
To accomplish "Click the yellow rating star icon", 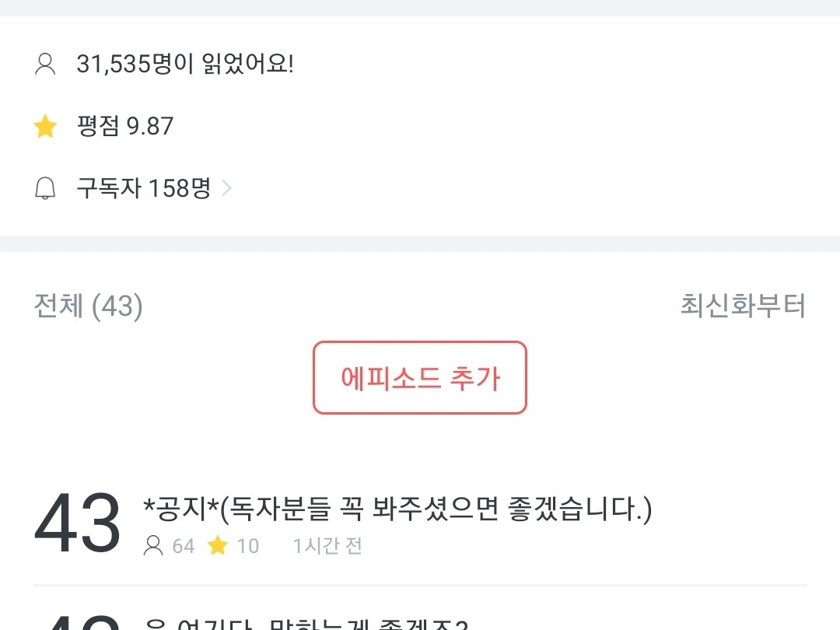I will (x=46, y=126).
